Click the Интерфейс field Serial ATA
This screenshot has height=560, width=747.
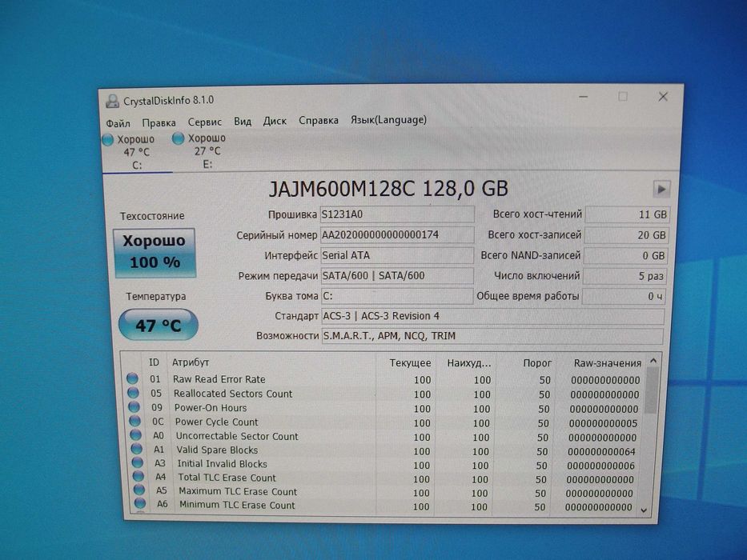click(x=397, y=255)
